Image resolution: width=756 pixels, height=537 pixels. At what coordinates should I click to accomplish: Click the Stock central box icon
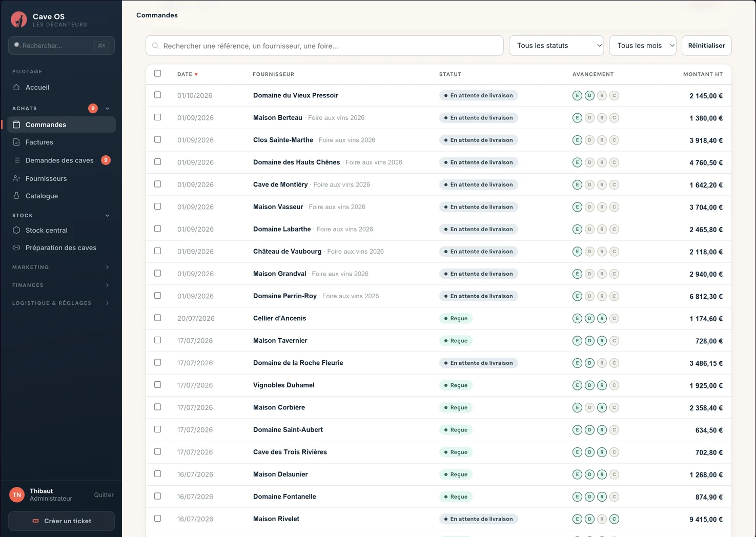(16, 230)
